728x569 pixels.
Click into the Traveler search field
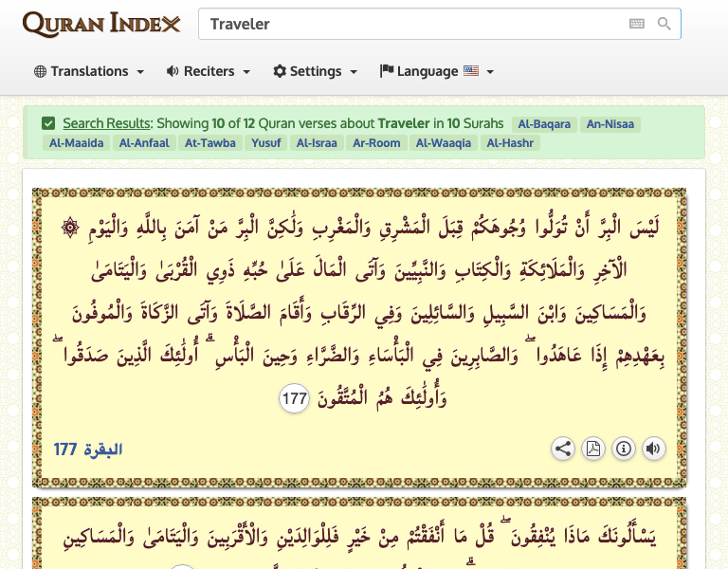pyautogui.click(x=408, y=24)
